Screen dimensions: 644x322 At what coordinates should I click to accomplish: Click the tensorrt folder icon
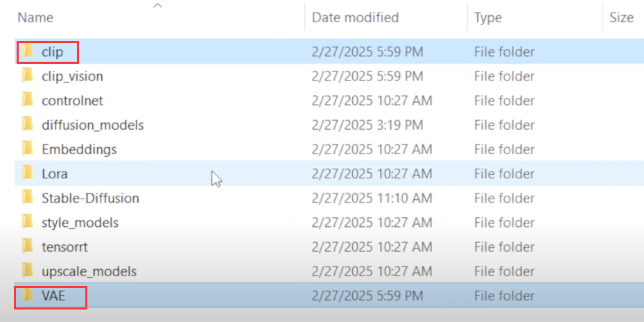pos(27,247)
